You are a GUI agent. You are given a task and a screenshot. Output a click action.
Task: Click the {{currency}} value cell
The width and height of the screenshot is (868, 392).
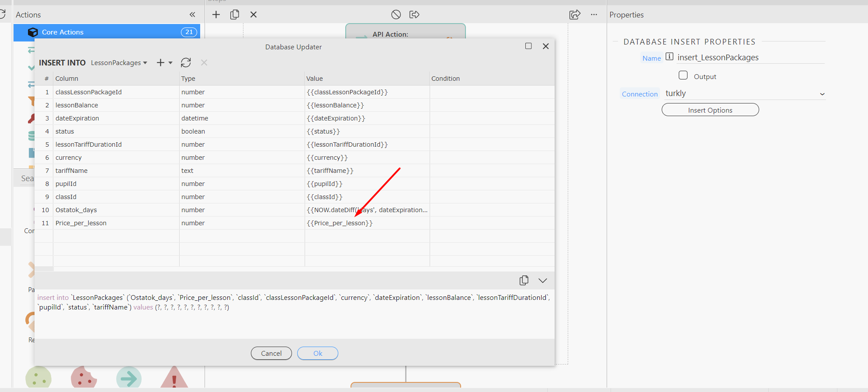367,158
